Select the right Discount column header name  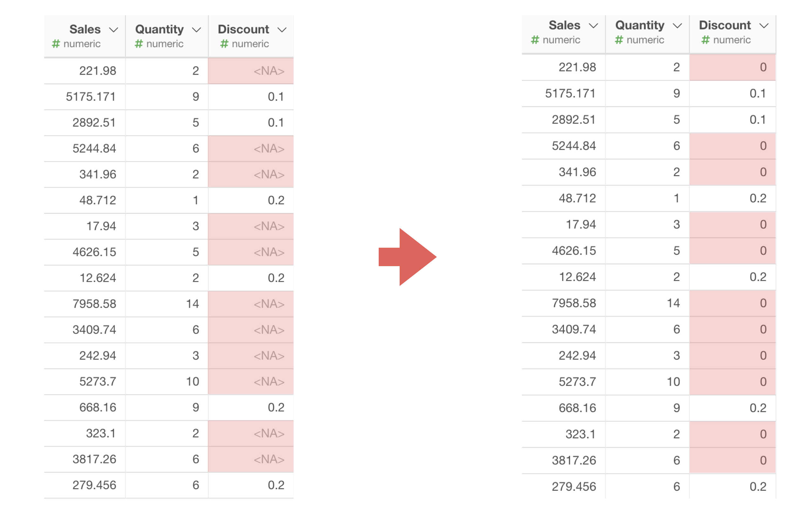(725, 25)
